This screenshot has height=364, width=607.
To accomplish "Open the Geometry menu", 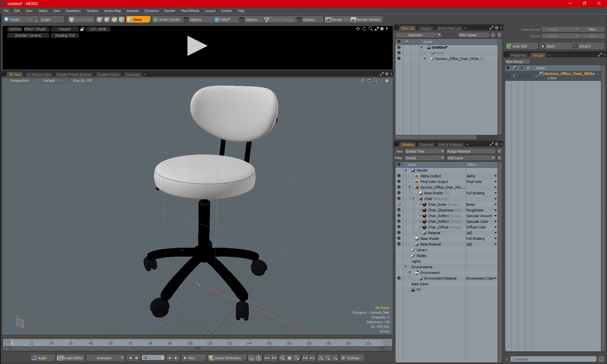I will tap(73, 11).
